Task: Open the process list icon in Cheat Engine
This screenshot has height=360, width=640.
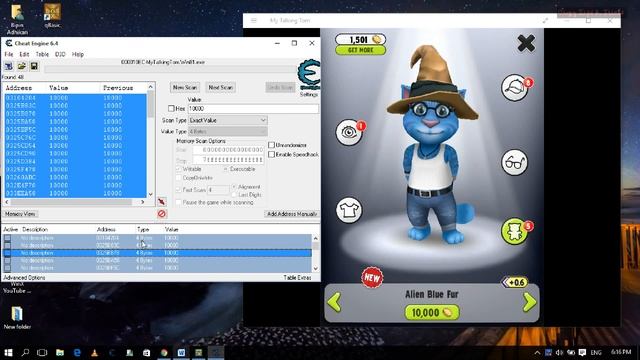Action: 9,66
